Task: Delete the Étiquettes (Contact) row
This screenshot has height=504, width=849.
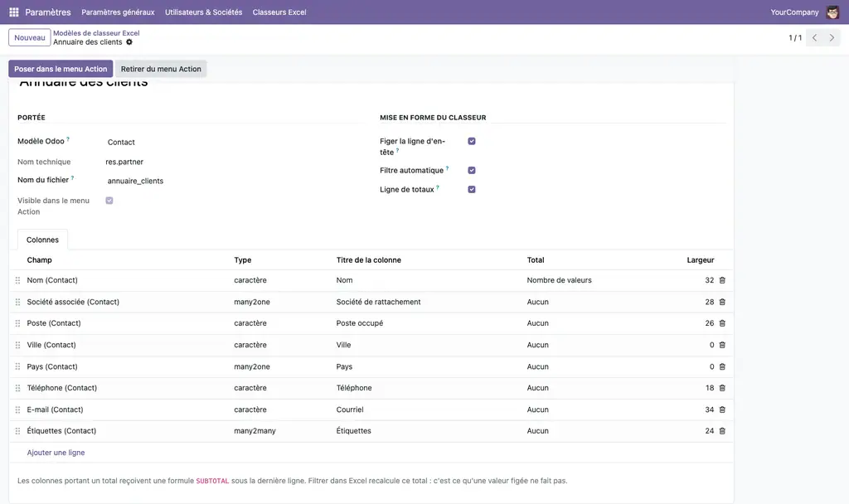Action: click(722, 431)
